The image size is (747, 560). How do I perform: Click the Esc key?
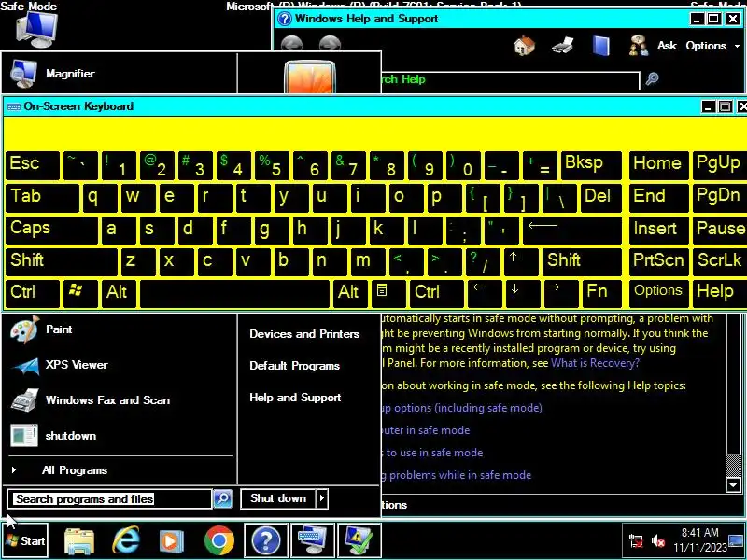point(33,165)
